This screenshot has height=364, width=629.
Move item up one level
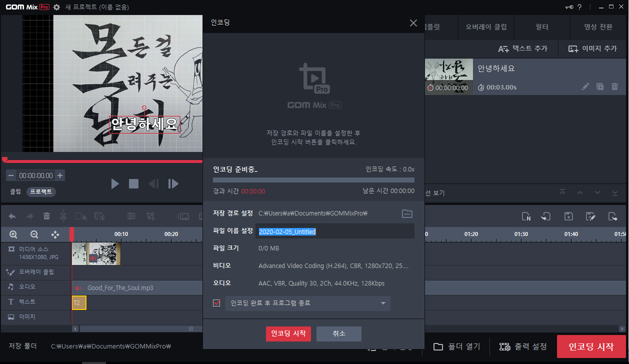click(580, 192)
